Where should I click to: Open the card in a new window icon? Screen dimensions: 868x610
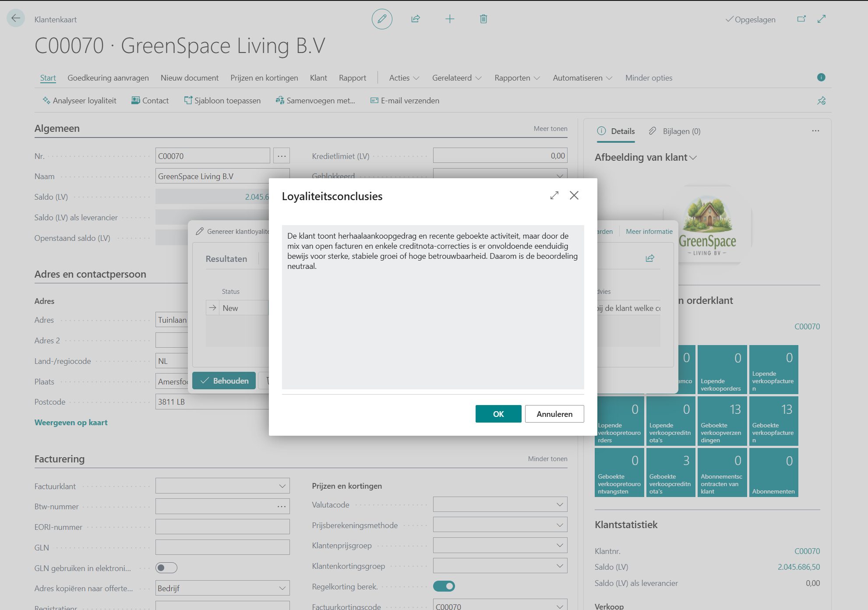(x=801, y=19)
